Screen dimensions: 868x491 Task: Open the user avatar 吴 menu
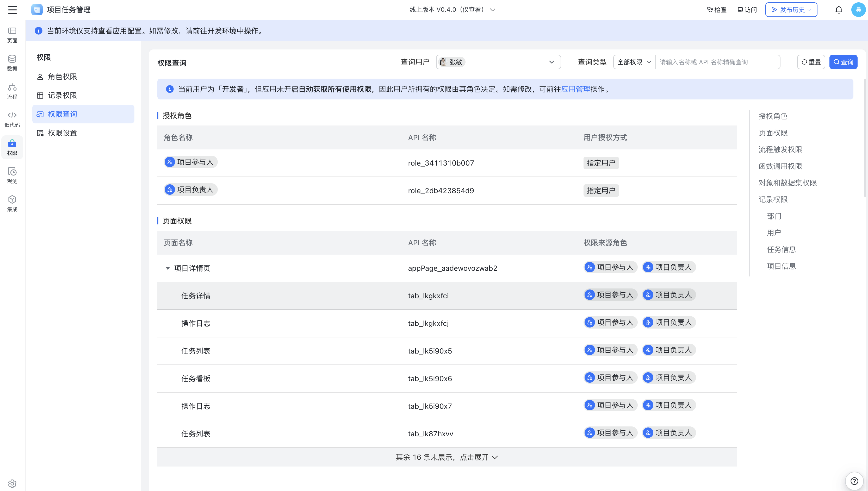tap(858, 10)
